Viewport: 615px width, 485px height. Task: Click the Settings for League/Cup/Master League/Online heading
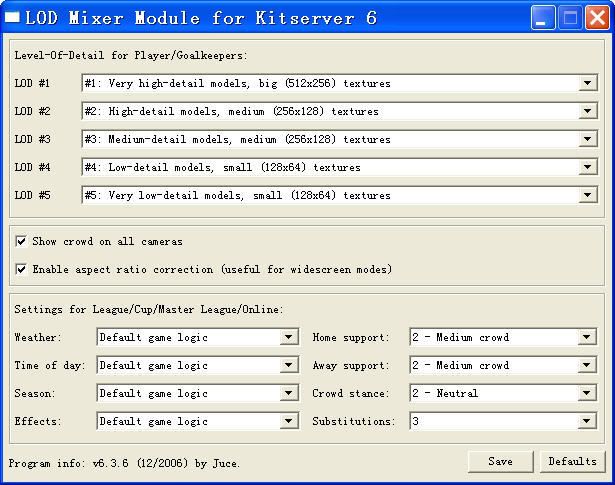149,309
